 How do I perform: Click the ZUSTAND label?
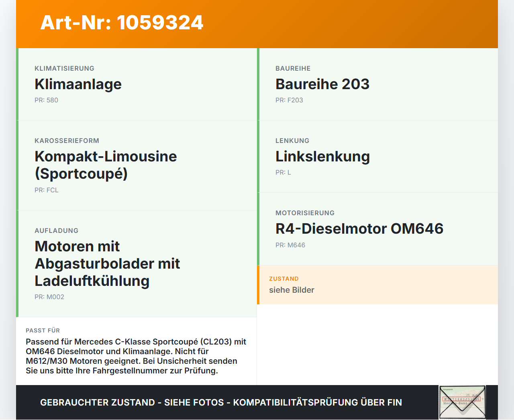click(284, 279)
